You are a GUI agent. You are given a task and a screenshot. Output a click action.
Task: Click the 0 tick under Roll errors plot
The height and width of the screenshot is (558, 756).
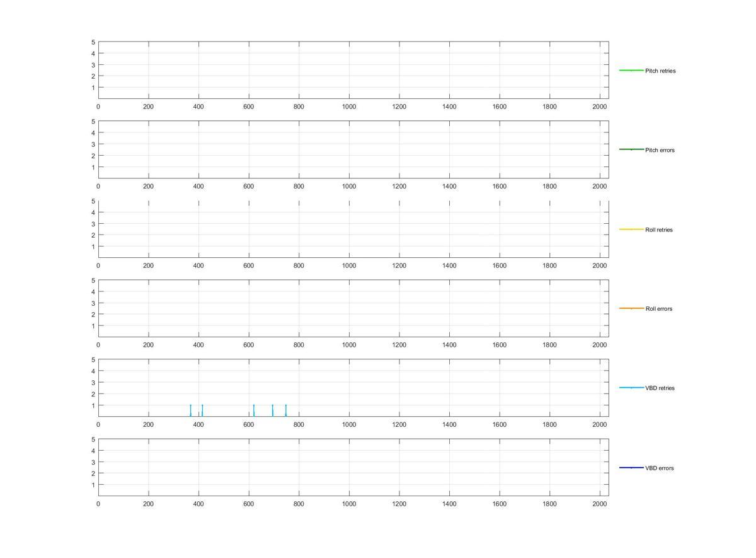(98, 345)
